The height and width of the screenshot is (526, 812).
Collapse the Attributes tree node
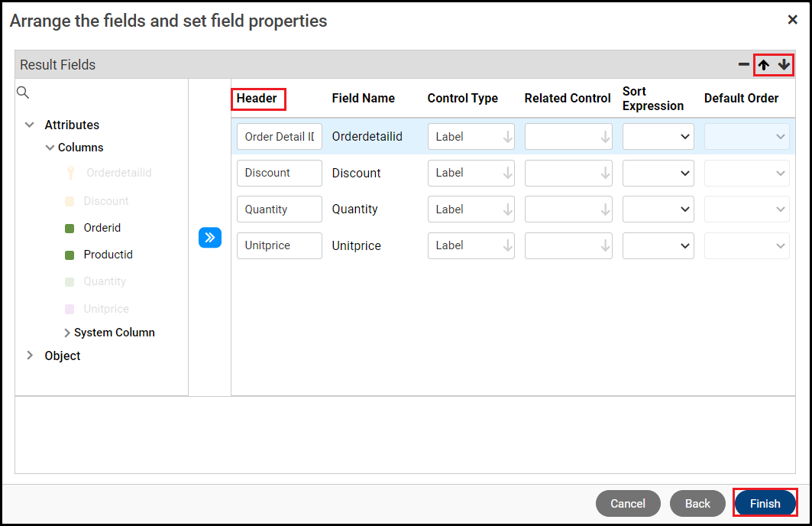coord(30,125)
